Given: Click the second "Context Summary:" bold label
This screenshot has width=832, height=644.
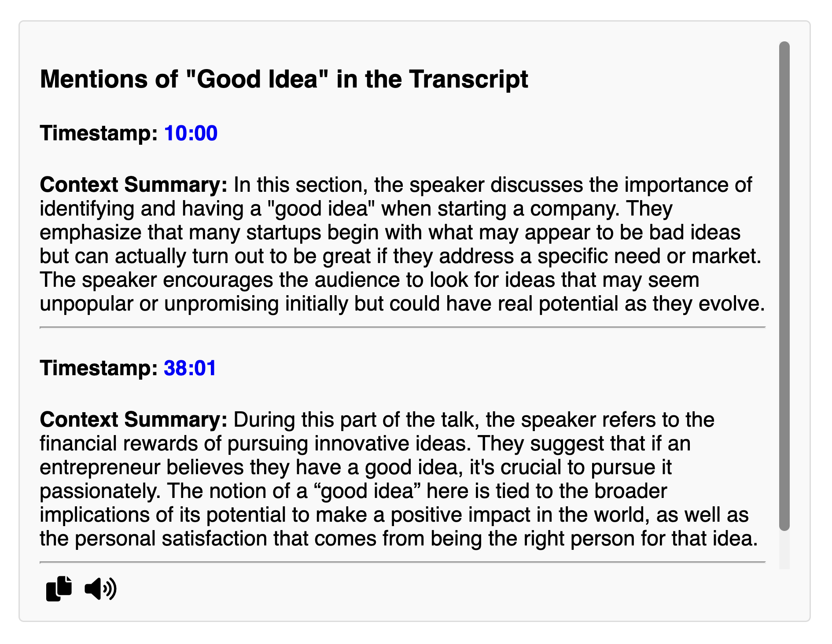Looking at the screenshot, I should (x=133, y=420).
